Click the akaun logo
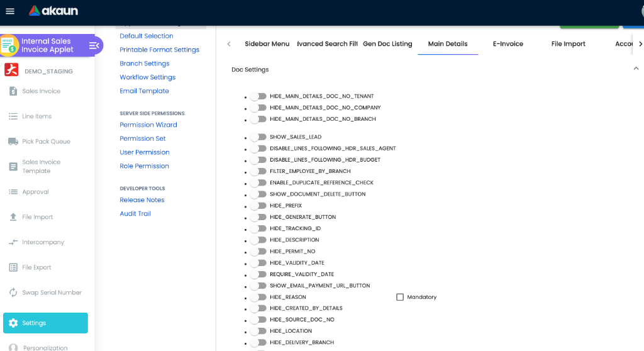 (x=53, y=11)
